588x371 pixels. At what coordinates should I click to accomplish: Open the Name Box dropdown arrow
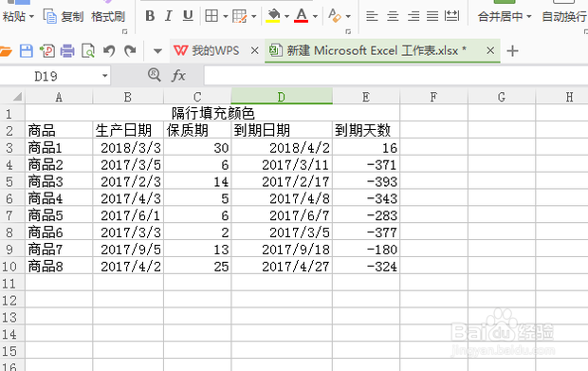click(x=105, y=76)
